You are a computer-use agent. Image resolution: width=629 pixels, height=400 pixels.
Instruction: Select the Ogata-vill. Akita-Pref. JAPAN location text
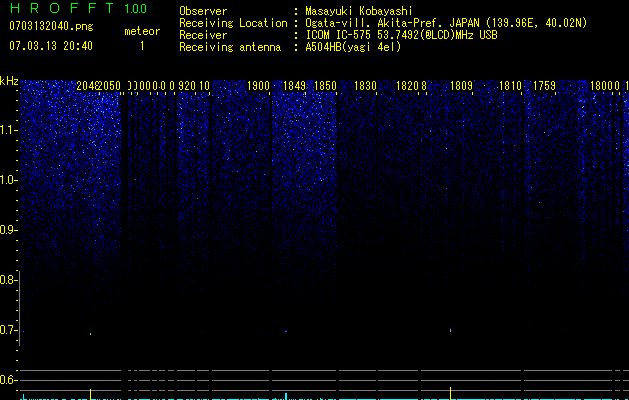tap(446, 23)
